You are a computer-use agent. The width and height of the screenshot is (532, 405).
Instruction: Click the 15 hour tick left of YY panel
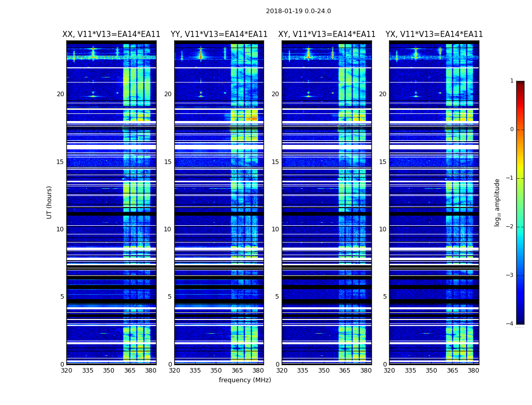168,162
